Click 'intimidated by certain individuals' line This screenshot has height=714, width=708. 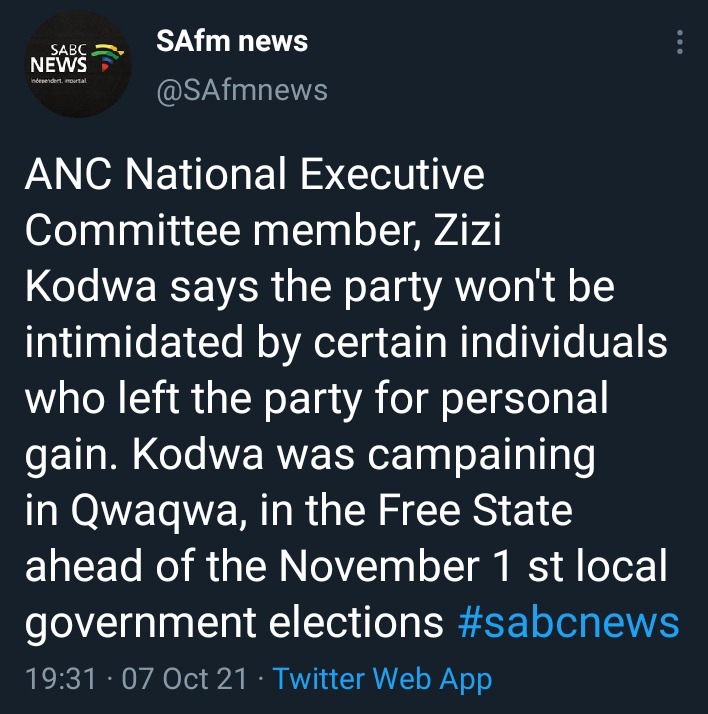point(346,342)
